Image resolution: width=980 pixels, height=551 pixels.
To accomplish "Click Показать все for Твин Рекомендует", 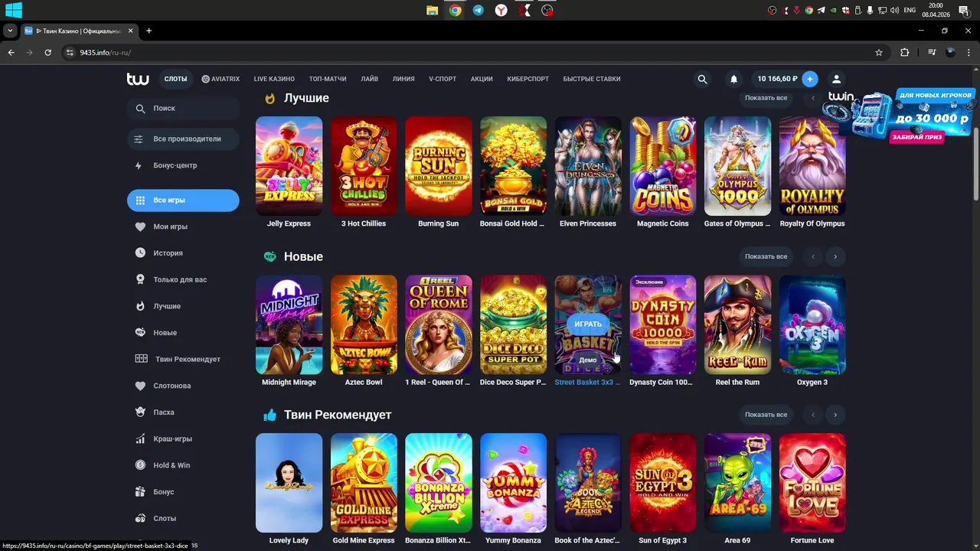I will [766, 415].
